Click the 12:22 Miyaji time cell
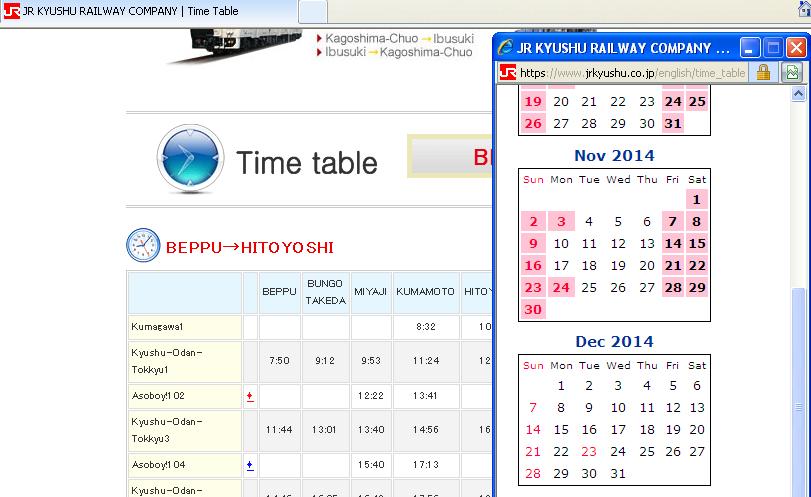 [371, 396]
